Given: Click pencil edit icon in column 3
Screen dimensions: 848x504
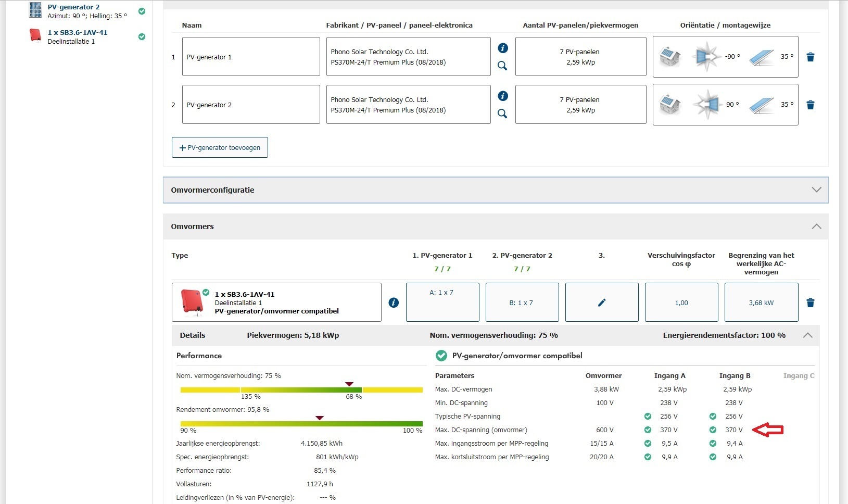Looking at the screenshot, I should click(602, 303).
